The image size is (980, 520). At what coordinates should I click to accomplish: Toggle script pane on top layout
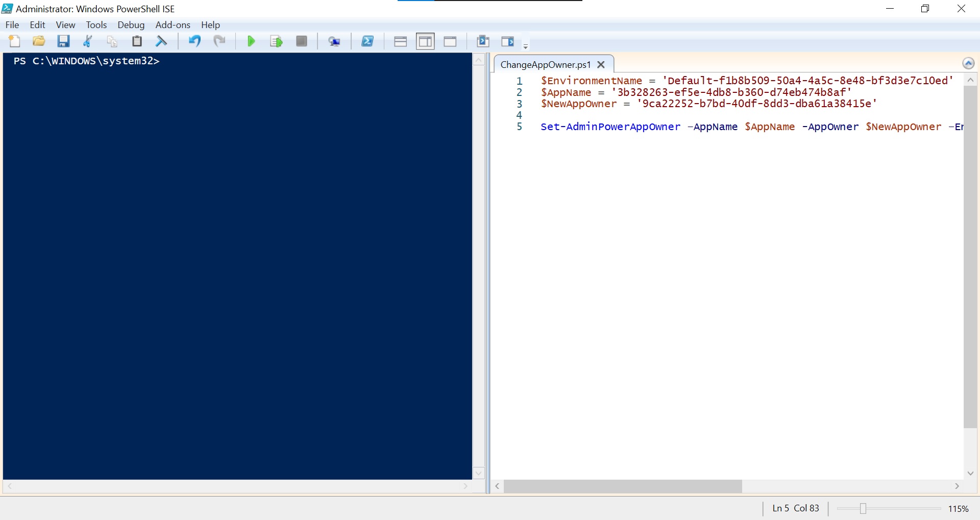tap(401, 41)
